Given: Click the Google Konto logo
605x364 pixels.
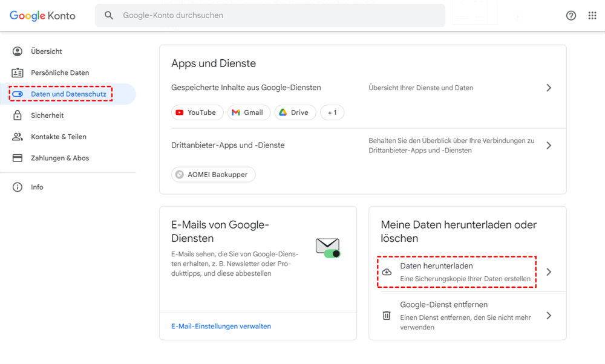Looking at the screenshot, I should (42, 16).
